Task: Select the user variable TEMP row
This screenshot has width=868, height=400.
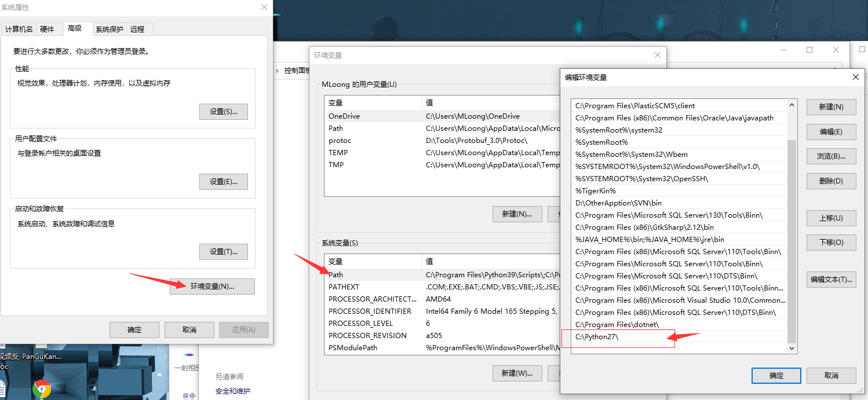Action: tap(443, 153)
